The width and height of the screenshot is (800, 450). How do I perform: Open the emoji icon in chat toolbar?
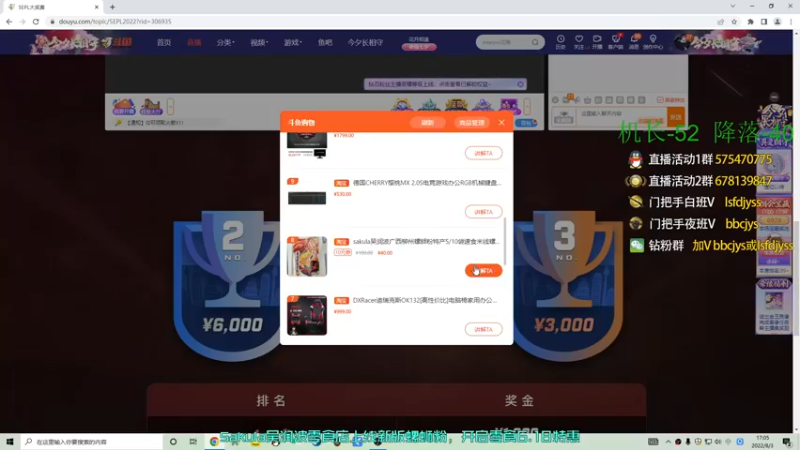[x=555, y=100]
